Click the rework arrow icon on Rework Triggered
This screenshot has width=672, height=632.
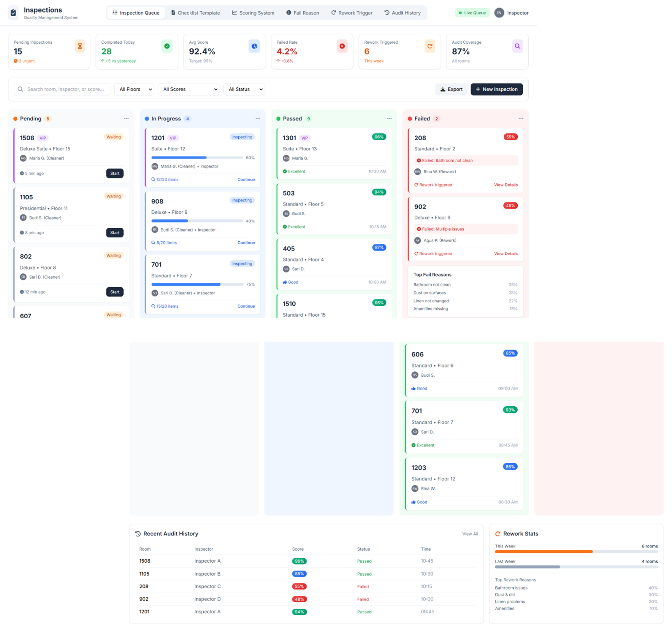tap(429, 46)
